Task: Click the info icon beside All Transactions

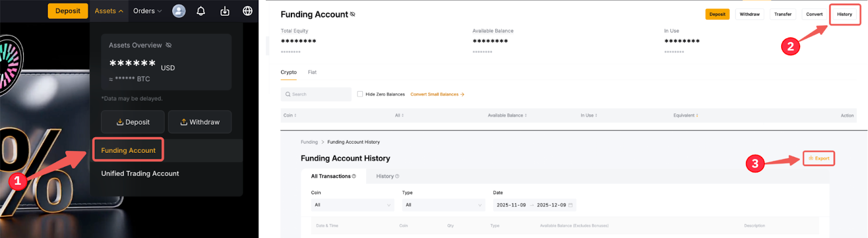Action: coord(354,176)
